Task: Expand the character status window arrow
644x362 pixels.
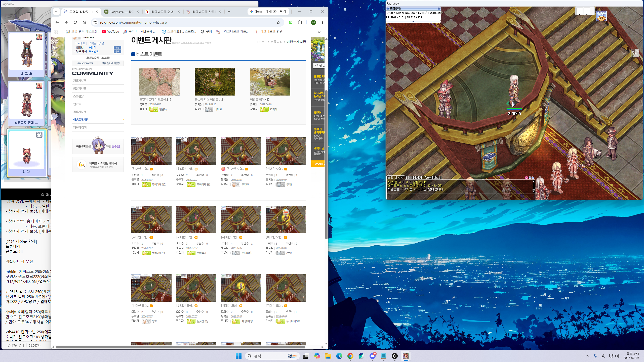Action: [413, 21]
